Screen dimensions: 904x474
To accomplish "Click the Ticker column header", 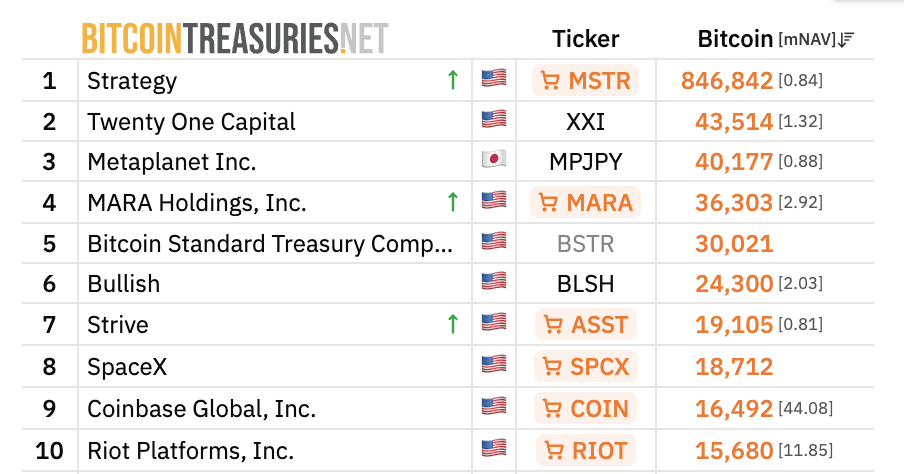I will [x=586, y=39].
